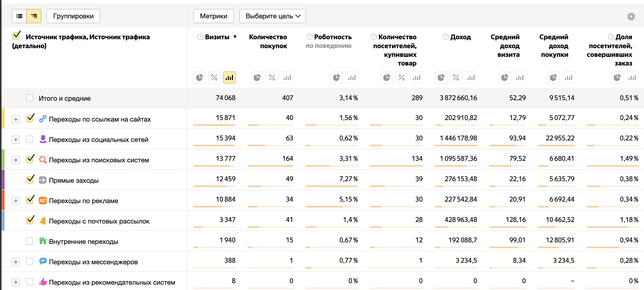Expand Переходы по ссылкам на сайтах row
This screenshot has height=290, width=644.
tap(16, 119)
